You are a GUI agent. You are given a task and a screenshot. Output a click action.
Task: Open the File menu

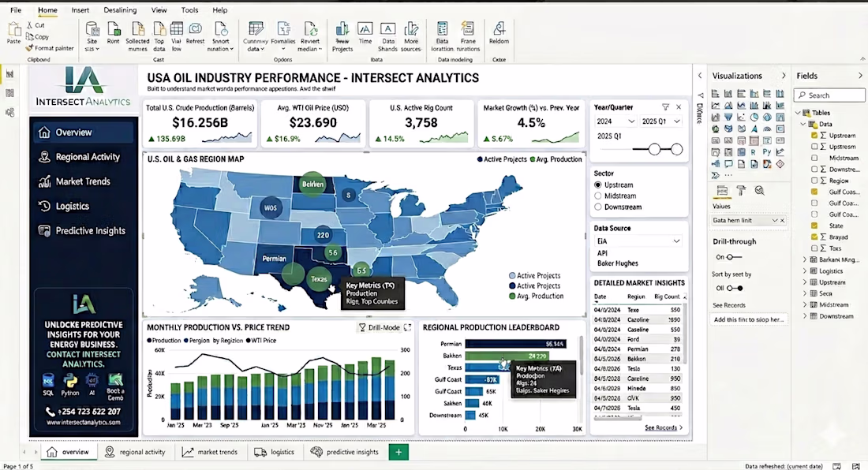pyautogui.click(x=16, y=10)
